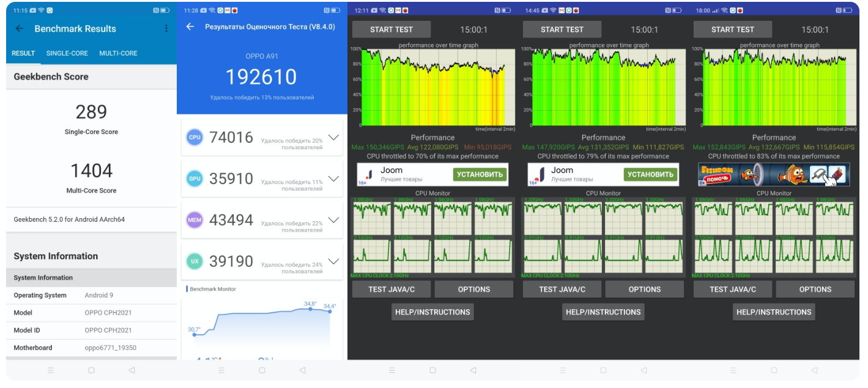This screenshot has width=868, height=388.
Task: Tap Android home icon on Geekbench screen
Action: coord(91,370)
